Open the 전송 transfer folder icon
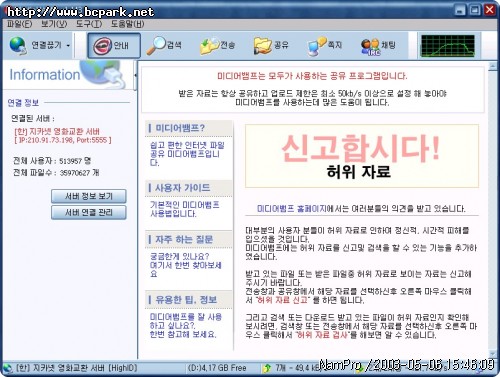Viewport: 500px width, 377px height. [x=210, y=46]
